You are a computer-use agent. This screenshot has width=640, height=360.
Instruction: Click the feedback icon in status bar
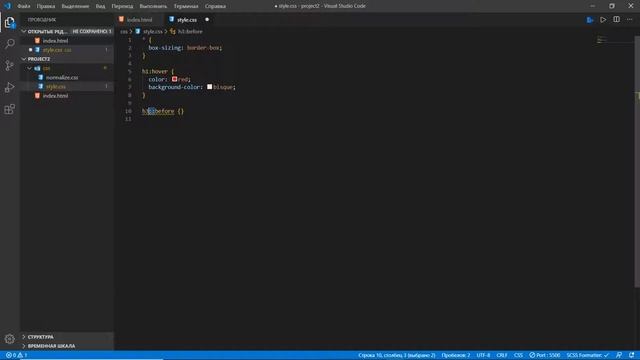[619, 355]
